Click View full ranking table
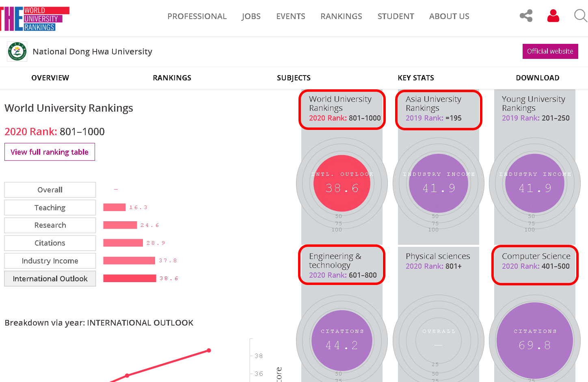The width and height of the screenshot is (588, 382). [50, 152]
